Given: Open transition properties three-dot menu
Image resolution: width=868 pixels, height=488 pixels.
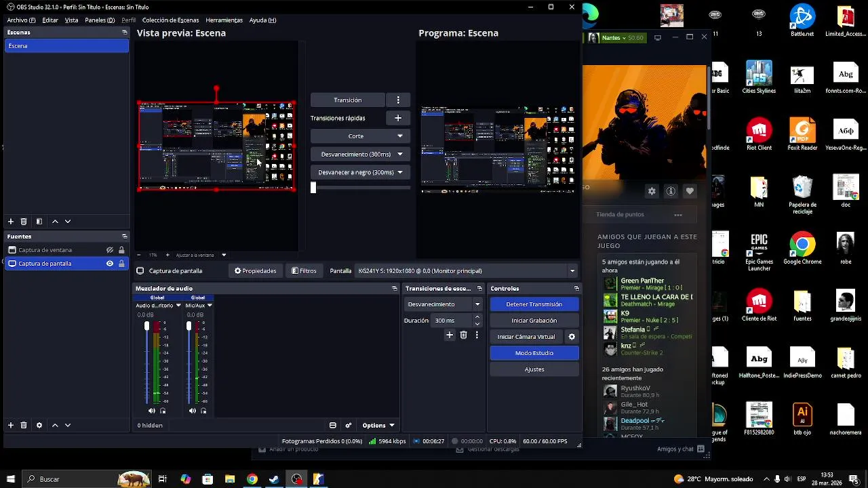Looking at the screenshot, I should pos(477,335).
